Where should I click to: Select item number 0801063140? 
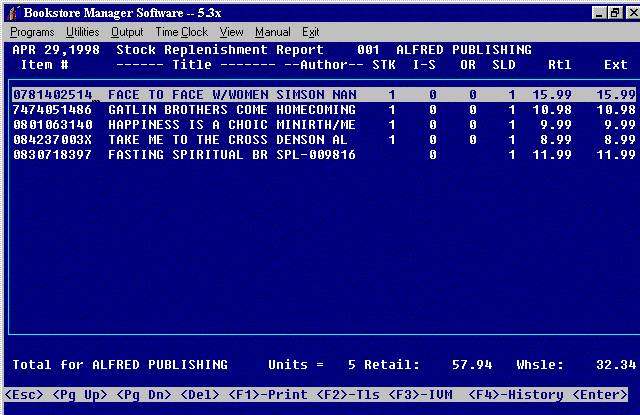[53, 125]
